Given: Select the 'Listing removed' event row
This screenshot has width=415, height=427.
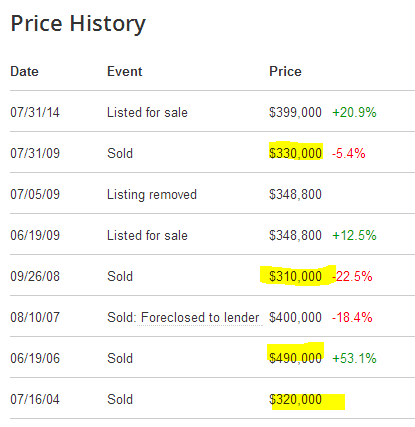Looking at the screenshot, I should (x=212, y=194).
